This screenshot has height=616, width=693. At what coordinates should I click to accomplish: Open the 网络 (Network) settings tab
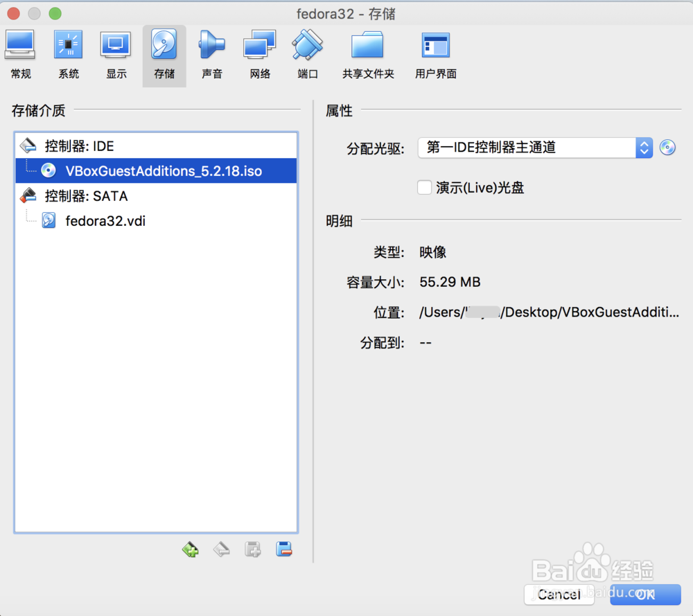click(260, 55)
